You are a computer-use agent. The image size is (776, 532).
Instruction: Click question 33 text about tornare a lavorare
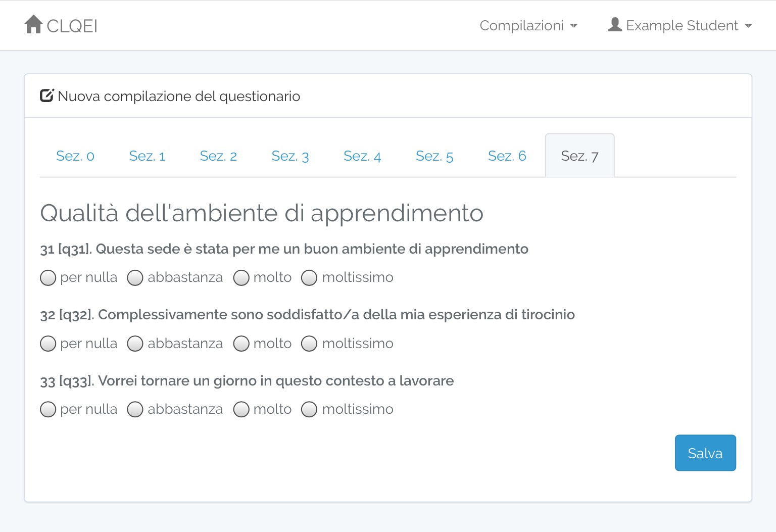[x=247, y=381]
